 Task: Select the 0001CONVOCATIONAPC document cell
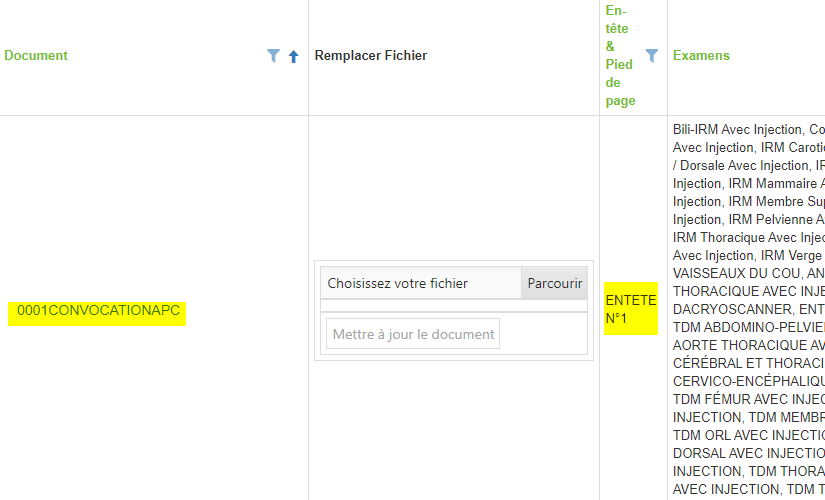point(98,311)
